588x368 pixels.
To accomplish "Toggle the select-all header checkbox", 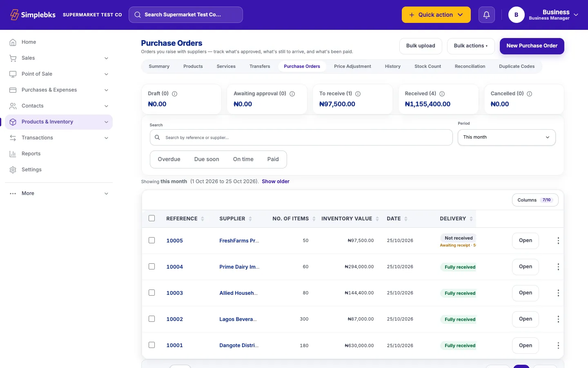I will coord(152,218).
